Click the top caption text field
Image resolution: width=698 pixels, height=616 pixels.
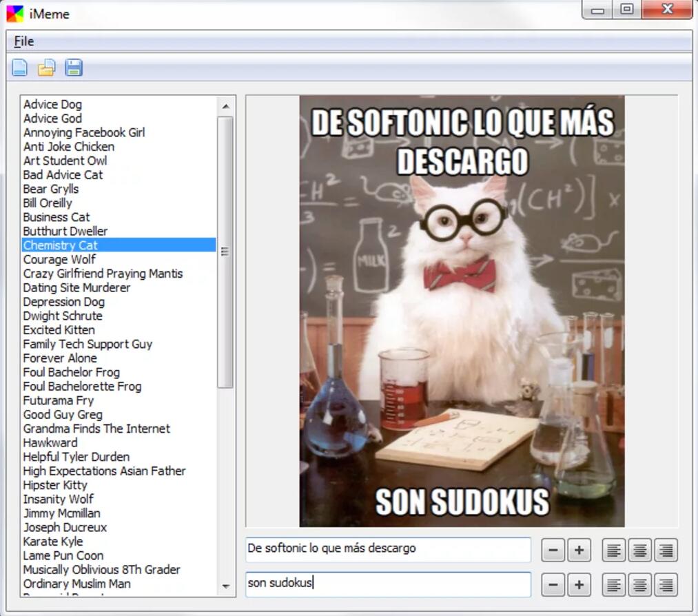tap(388, 549)
